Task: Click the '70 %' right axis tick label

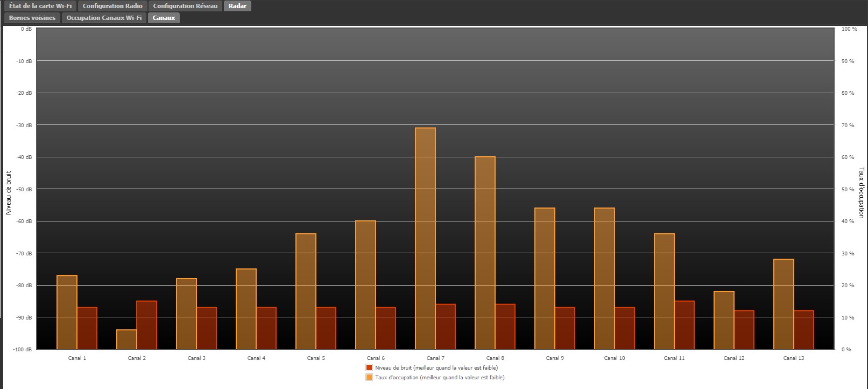Action: pyautogui.click(x=848, y=126)
